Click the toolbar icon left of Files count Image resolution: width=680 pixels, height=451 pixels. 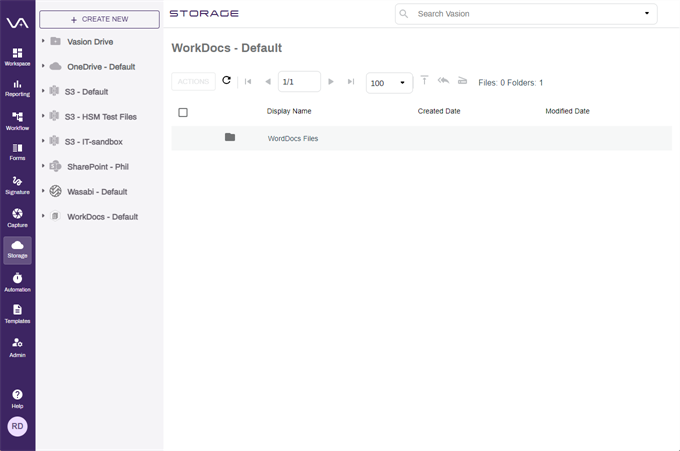click(x=462, y=81)
